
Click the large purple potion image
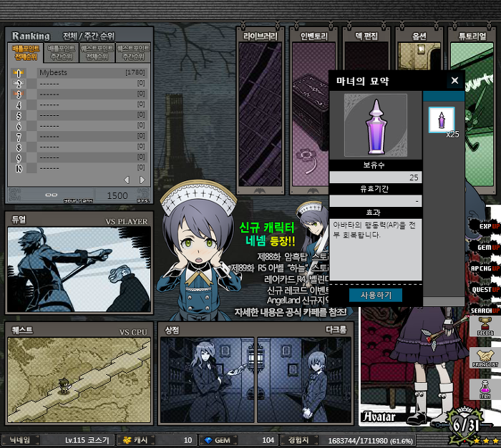pos(376,125)
